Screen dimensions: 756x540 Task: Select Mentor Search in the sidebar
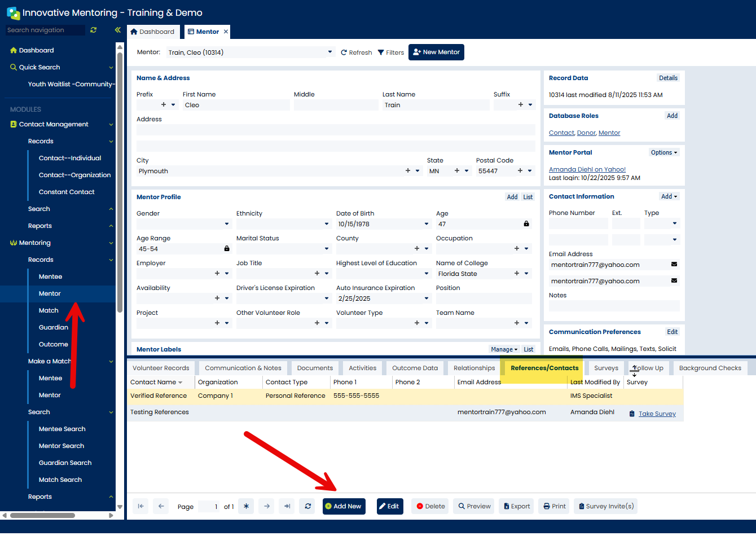click(61, 446)
